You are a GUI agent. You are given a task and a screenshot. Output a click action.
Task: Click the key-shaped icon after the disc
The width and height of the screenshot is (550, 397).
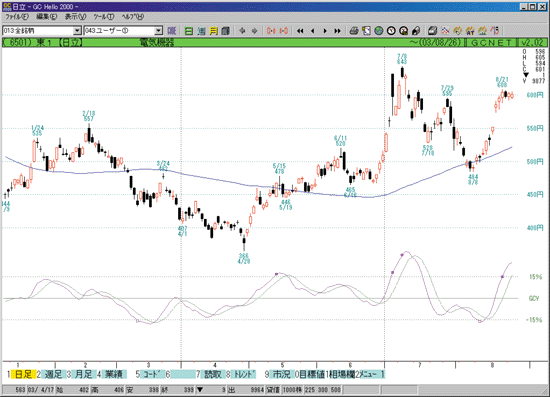pos(416,31)
